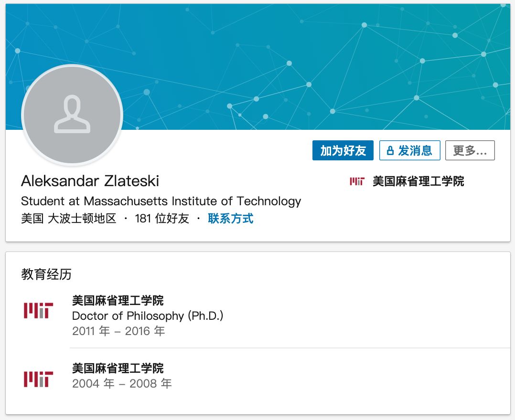515x420 pixels.
Task: Click the small MIT logo beside header school name
Action: (357, 181)
